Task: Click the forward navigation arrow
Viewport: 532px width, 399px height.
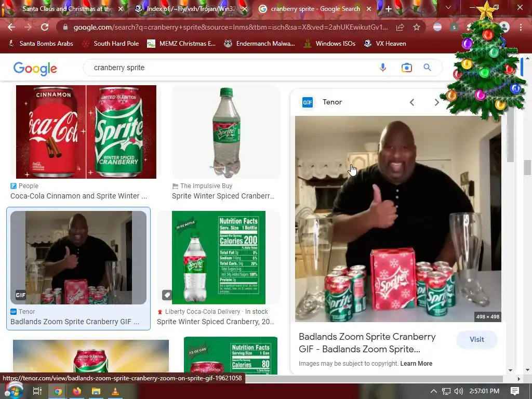Action: pyautogui.click(x=28, y=27)
